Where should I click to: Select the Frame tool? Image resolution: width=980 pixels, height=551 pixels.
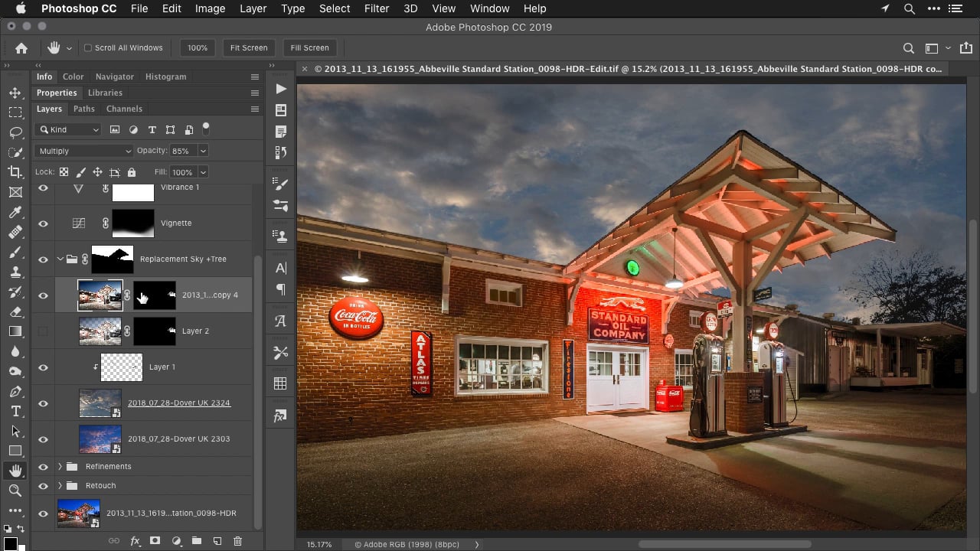(15, 192)
